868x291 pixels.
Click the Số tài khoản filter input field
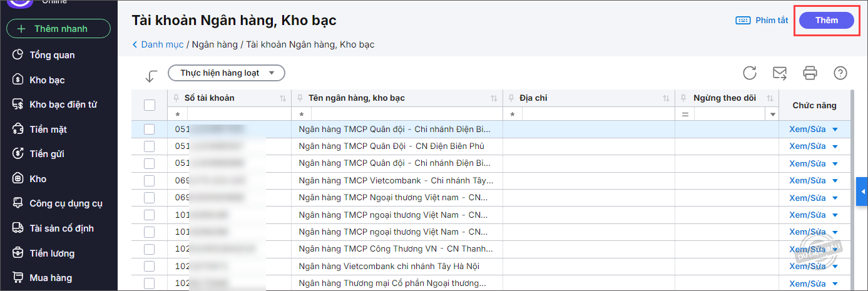click(239, 115)
